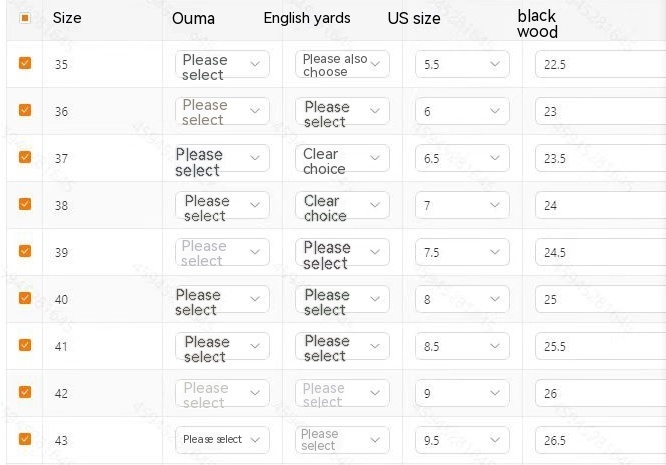Open the Ouma dropdown for size 40
This screenshot has width=666, height=465.
click(x=222, y=299)
